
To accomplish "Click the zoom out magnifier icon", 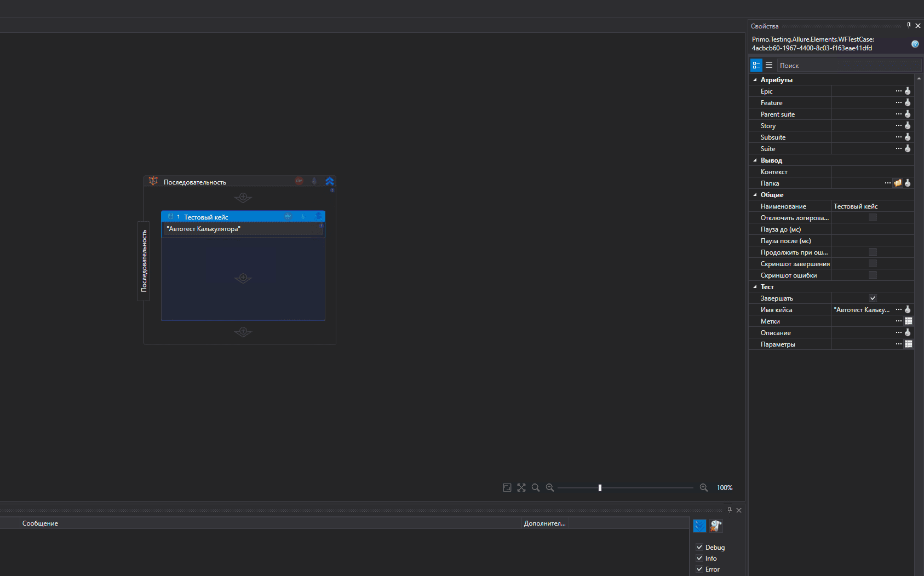I will point(550,488).
